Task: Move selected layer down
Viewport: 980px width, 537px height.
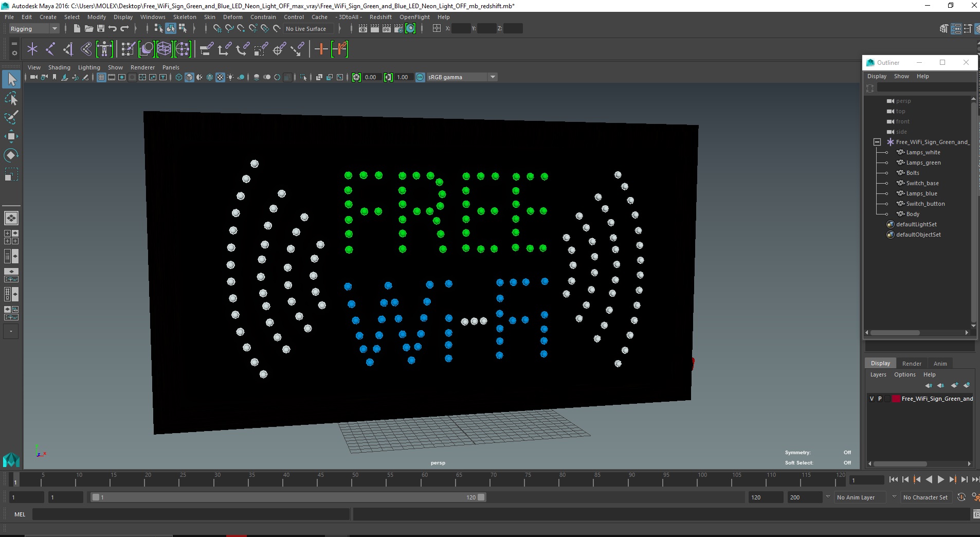Action: click(x=940, y=385)
